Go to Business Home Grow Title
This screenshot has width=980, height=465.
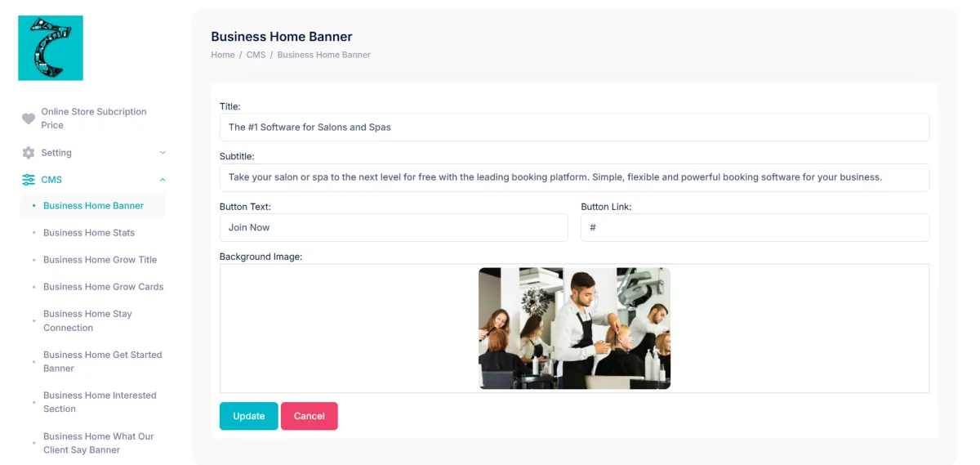pyautogui.click(x=100, y=260)
